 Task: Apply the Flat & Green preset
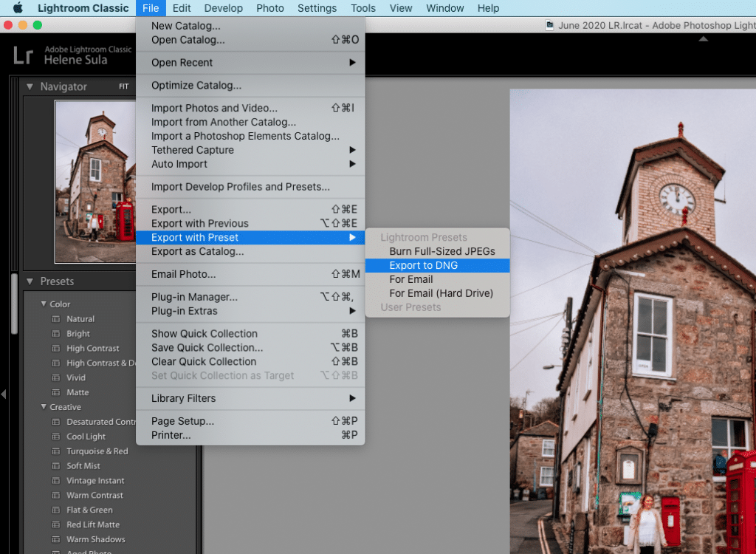tap(89, 510)
